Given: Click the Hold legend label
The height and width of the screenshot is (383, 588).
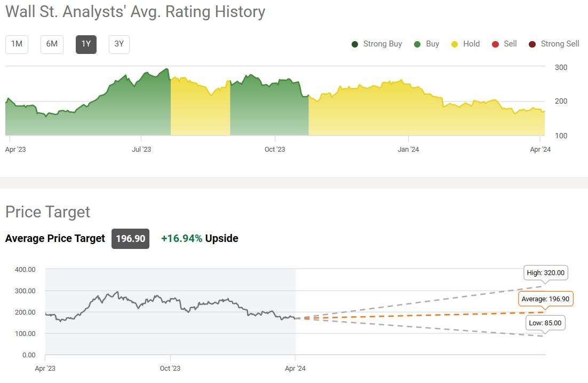Looking at the screenshot, I should 472,44.
